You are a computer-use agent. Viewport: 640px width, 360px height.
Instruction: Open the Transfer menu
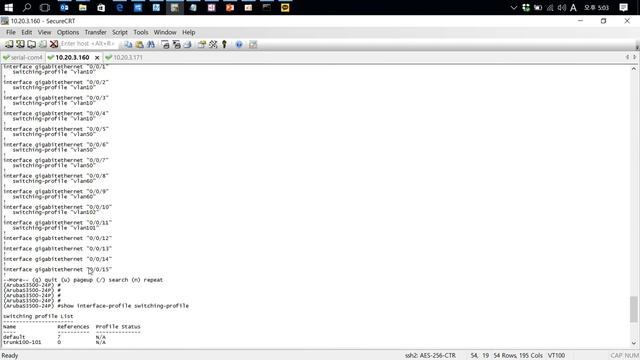pyautogui.click(x=96, y=32)
